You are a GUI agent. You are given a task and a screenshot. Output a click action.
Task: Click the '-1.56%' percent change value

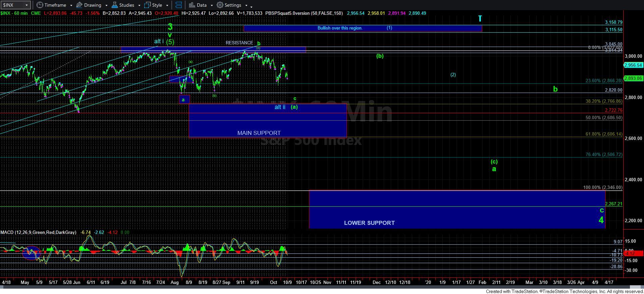93,13
